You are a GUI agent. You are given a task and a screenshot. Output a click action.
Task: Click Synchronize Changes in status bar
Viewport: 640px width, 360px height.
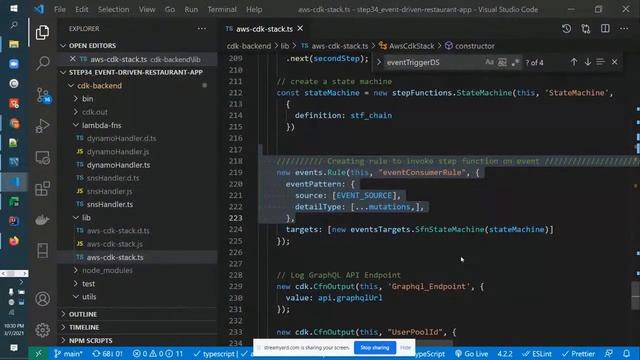[107, 353]
